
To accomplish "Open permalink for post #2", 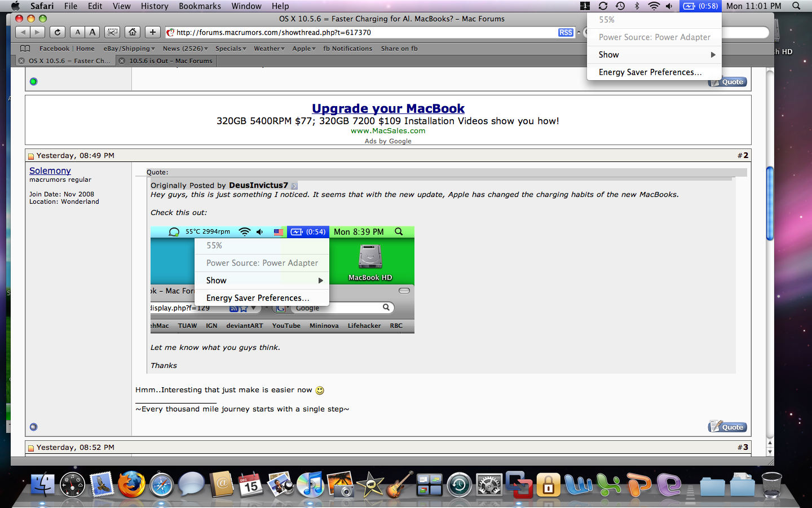I will pos(745,155).
